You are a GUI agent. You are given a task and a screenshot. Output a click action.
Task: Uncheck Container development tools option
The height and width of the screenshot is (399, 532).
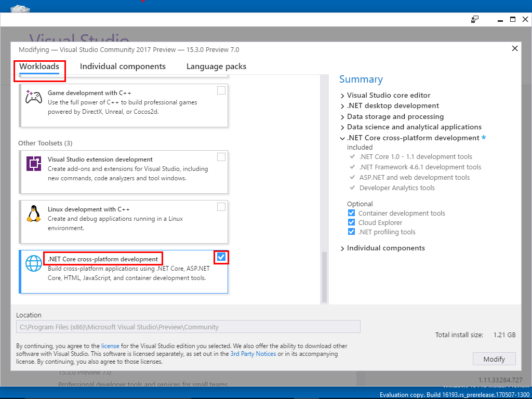352,213
